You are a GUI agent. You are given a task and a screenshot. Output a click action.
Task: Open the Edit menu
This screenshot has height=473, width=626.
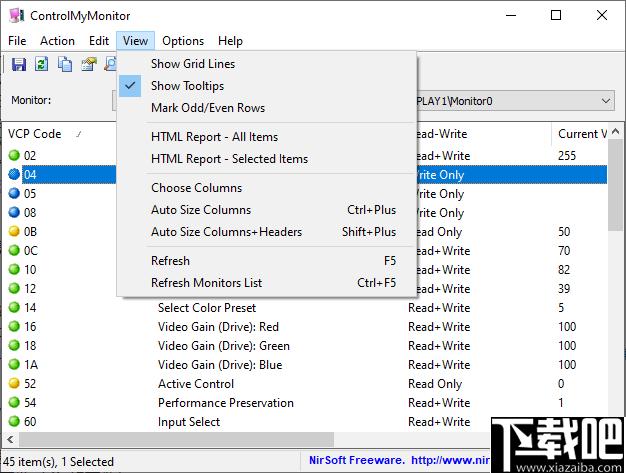pos(99,41)
